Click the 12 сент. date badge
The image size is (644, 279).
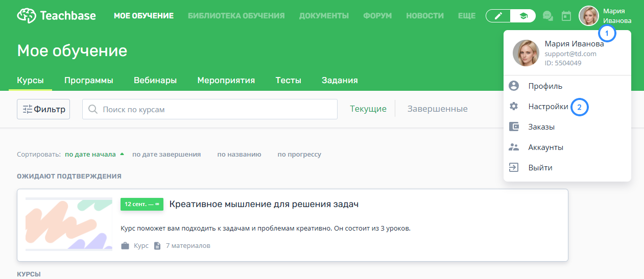pos(142,204)
